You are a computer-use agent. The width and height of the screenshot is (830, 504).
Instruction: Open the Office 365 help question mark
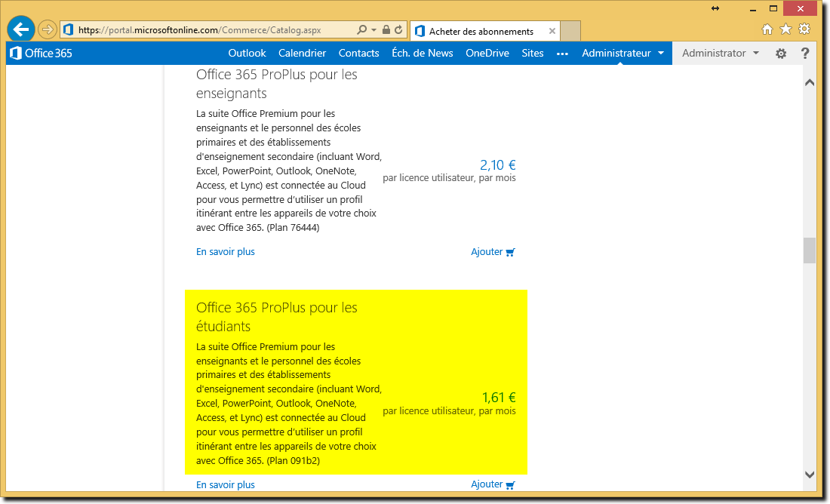805,54
